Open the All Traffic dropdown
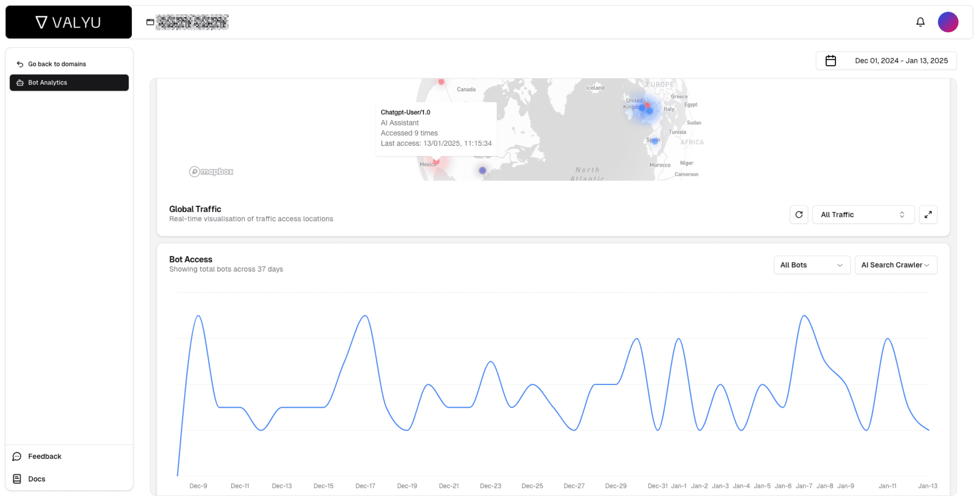Viewport: 980px width, 504px height. click(x=863, y=215)
